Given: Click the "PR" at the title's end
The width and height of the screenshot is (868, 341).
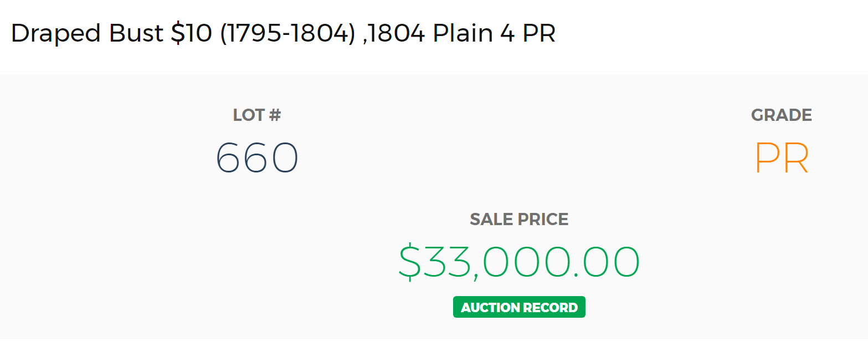Looking at the screenshot, I should click(x=539, y=34).
